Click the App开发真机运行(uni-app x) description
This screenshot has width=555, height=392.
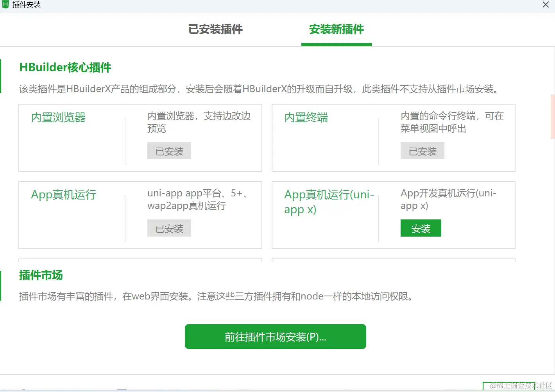coord(449,200)
